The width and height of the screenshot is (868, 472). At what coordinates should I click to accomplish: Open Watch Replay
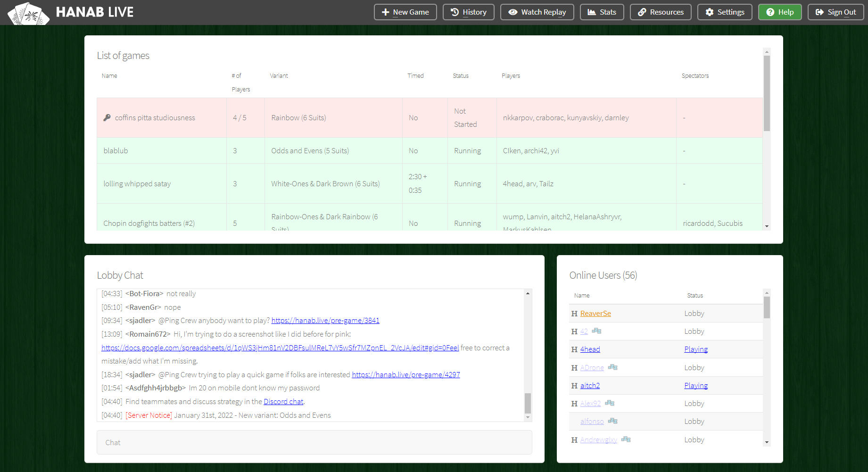[x=537, y=12]
